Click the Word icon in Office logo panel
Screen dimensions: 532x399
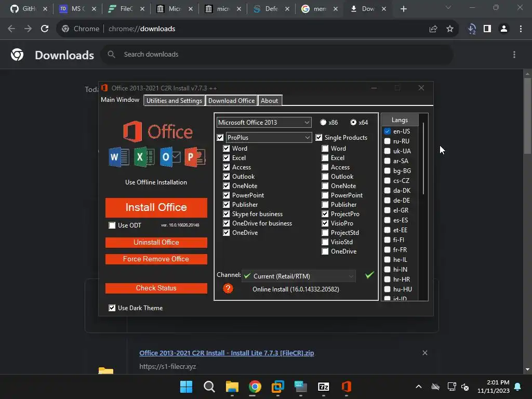(119, 157)
